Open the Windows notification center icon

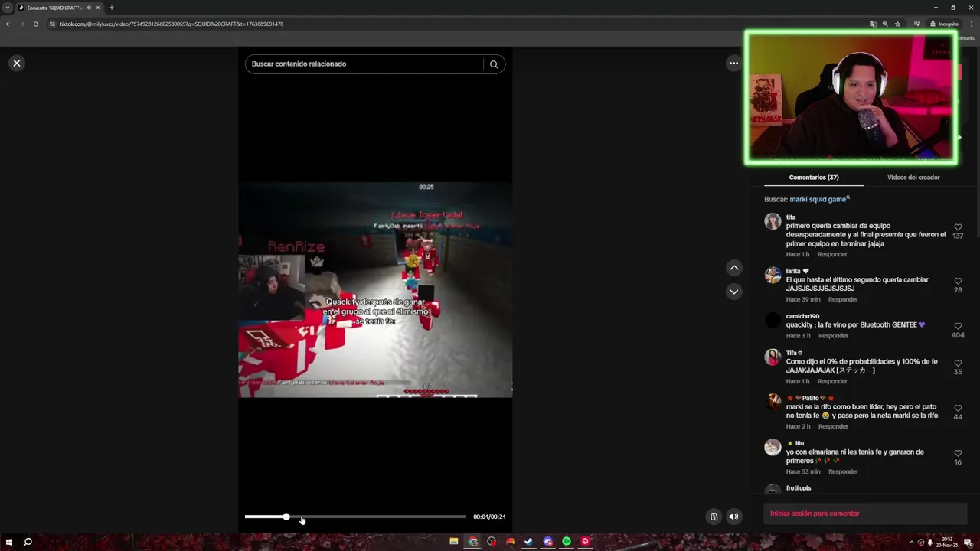(x=968, y=543)
